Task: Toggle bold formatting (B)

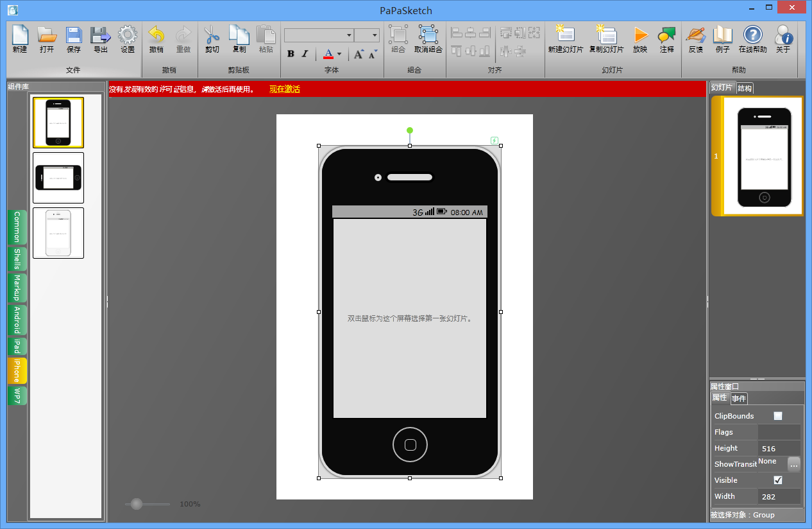Action: (291, 54)
